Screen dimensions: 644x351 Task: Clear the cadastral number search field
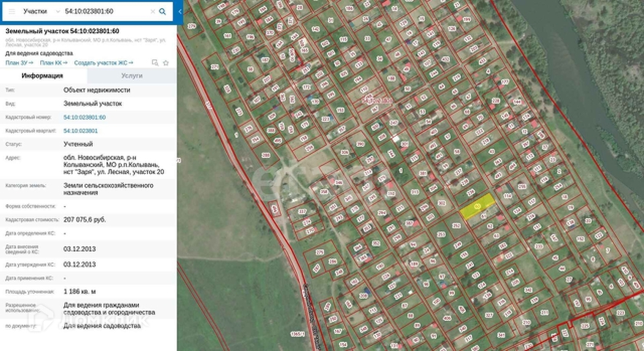[x=153, y=12]
